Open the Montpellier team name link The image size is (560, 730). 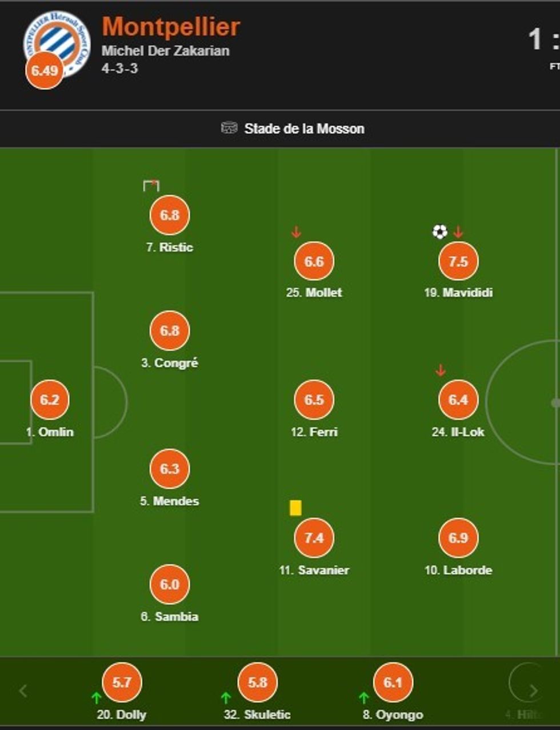coord(171,27)
